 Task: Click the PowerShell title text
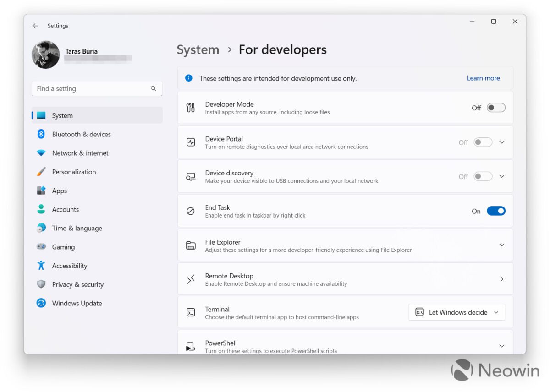[221, 343]
